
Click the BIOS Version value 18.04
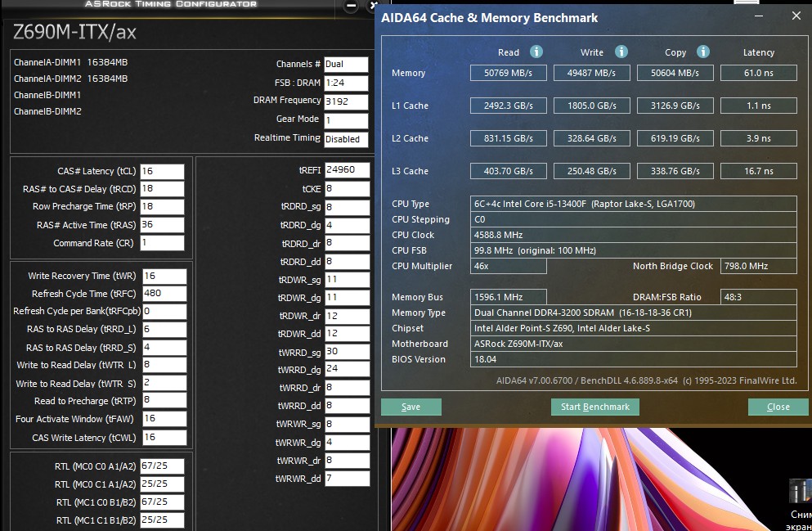point(634,359)
